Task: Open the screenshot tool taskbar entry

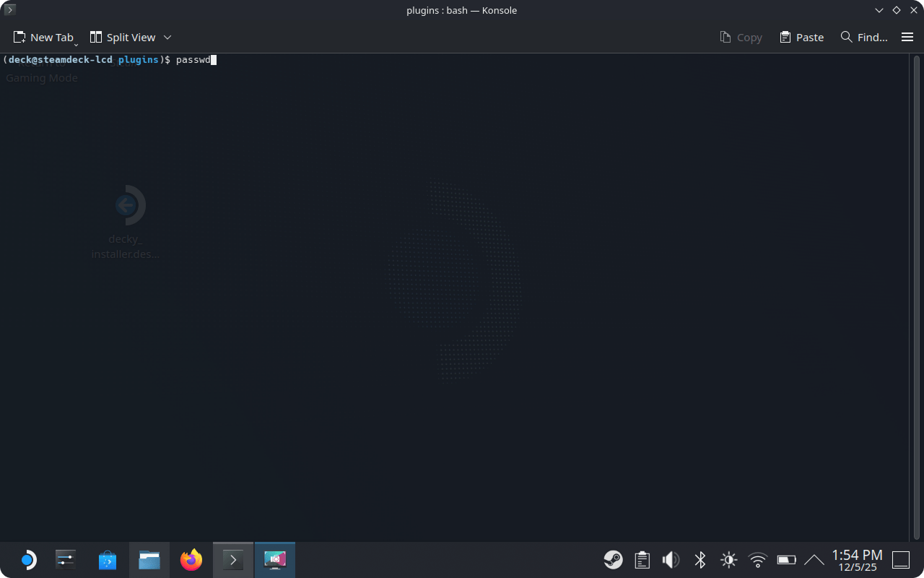Action: coord(275,560)
